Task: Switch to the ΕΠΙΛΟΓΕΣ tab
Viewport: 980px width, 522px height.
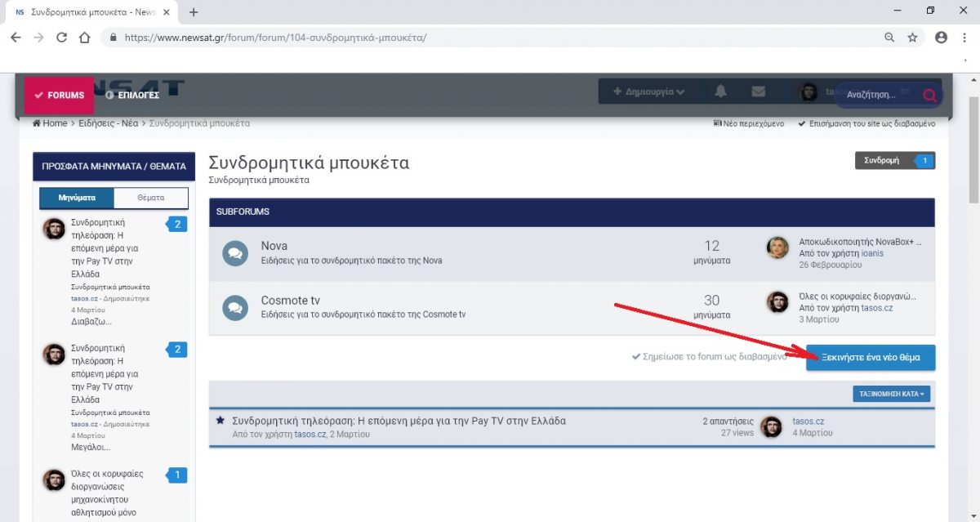Action: pos(132,95)
